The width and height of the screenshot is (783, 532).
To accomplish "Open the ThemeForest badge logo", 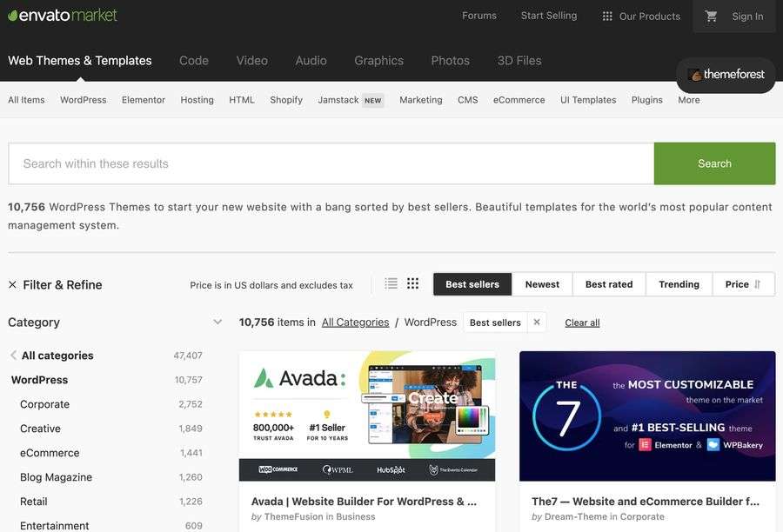I will [726, 75].
